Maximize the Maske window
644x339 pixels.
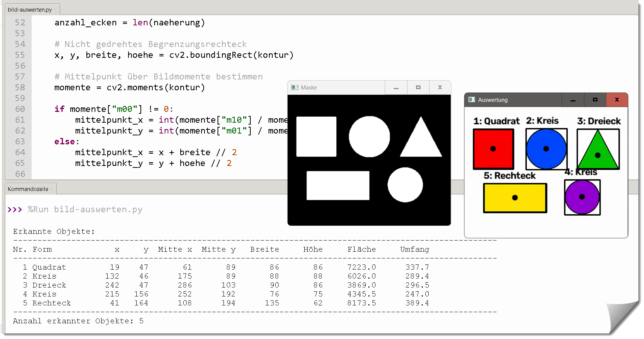point(418,88)
